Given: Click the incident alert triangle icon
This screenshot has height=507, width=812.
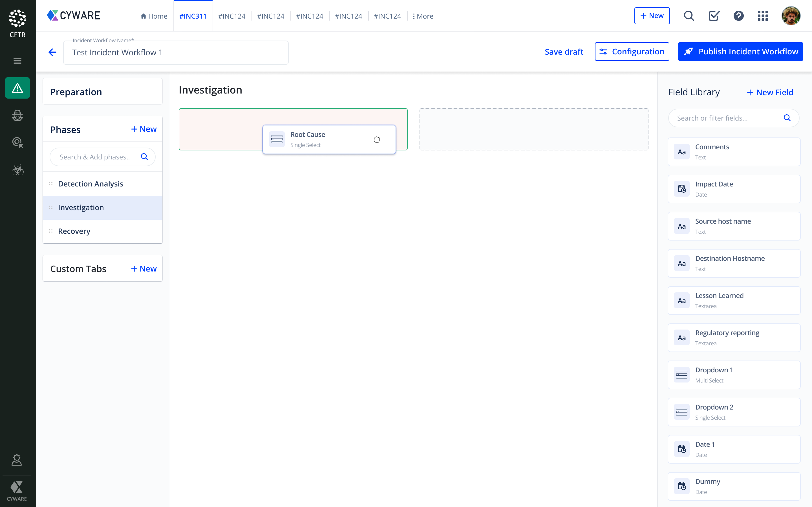Looking at the screenshot, I should click(17, 88).
